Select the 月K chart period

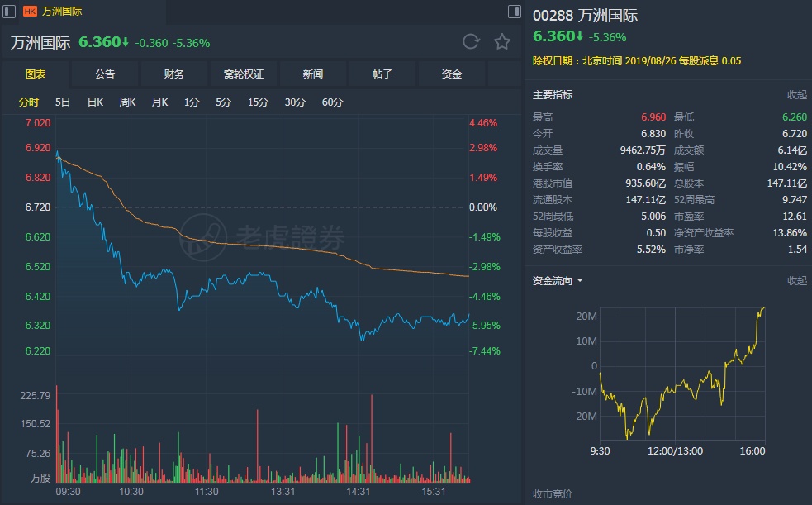tap(159, 102)
